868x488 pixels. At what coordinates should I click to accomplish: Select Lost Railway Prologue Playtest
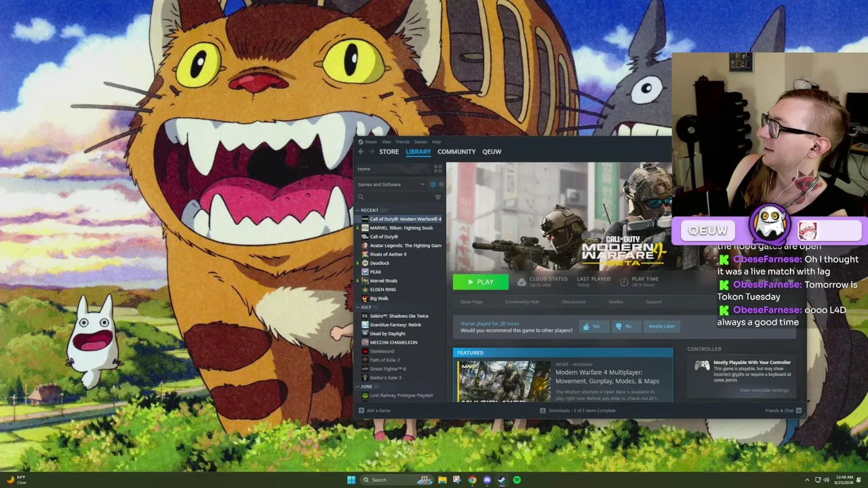click(399, 395)
